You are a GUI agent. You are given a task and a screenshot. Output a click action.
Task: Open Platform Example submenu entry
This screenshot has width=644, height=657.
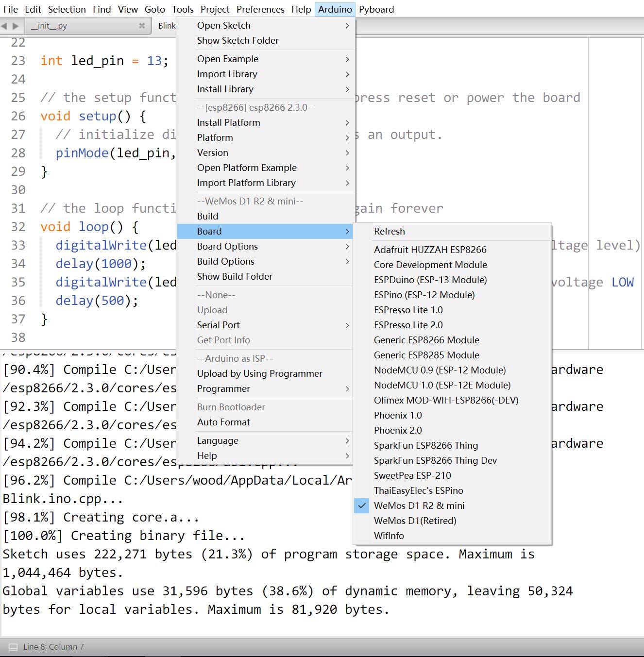pyautogui.click(x=266, y=168)
